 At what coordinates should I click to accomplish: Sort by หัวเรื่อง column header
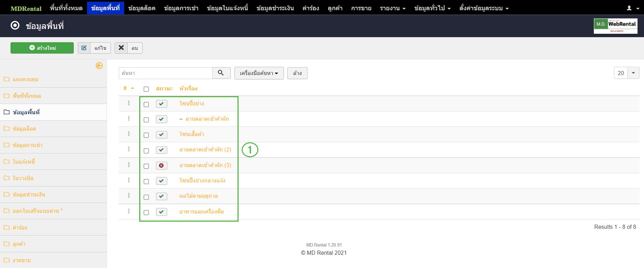[x=188, y=88]
